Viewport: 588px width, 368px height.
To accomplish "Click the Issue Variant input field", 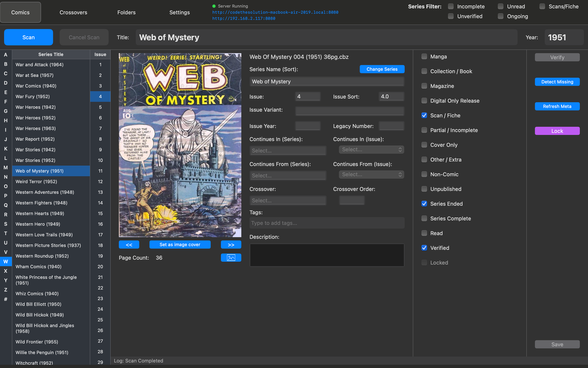I will pos(349,111).
